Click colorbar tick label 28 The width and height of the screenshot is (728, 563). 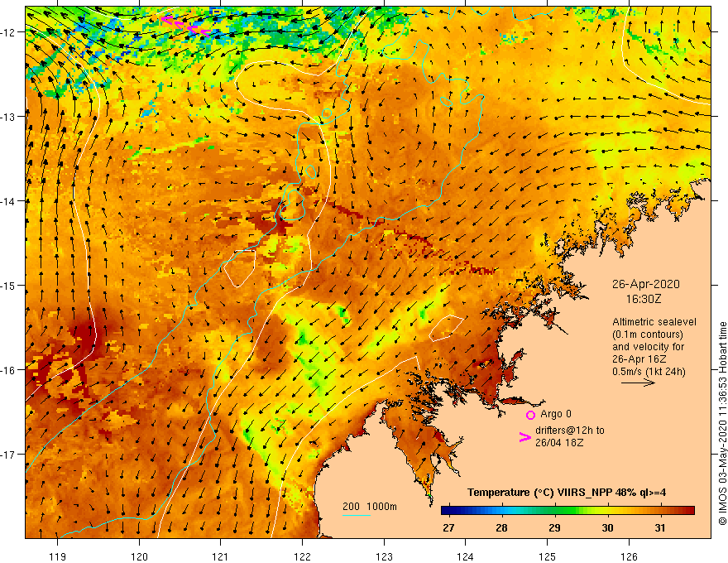point(501,527)
